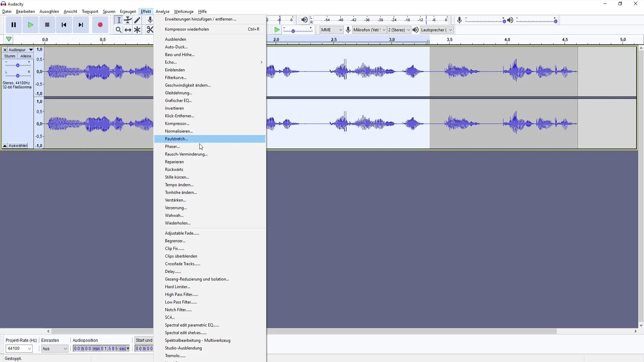Open the Spuren menu
The width and height of the screenshot is (644, 362).
[109, 11]
